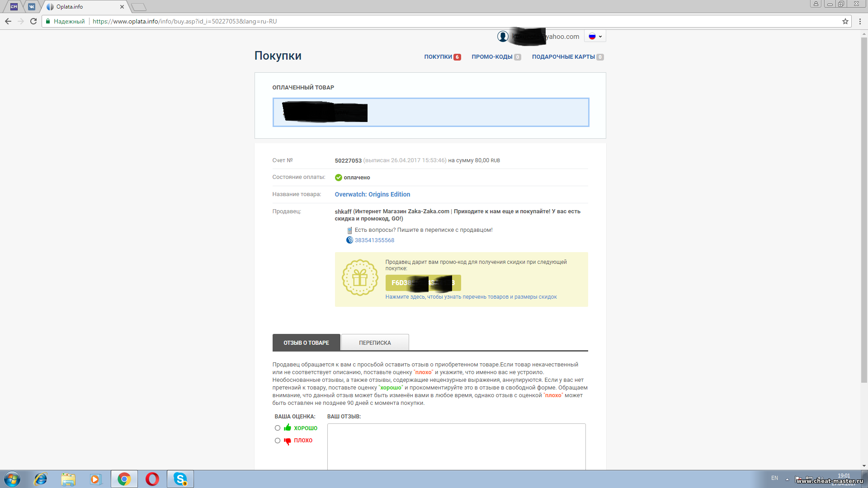The width and height of the screenshot is (868, 488).
Task: Open Chrome three-dot menu
Action: click(x=860, y=21)
